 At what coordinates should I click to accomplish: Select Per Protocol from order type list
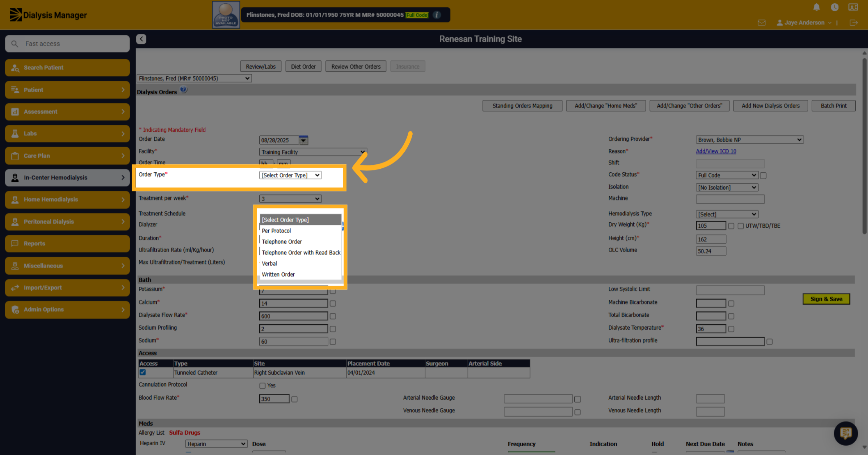301,231
